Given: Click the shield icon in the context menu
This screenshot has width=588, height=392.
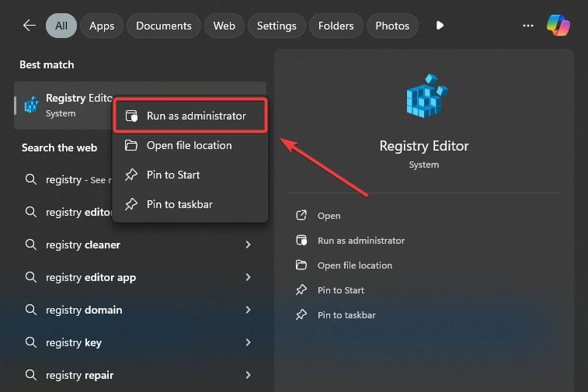Looking at the screenshot, I should pyautogui.click(x=131, y=116).
